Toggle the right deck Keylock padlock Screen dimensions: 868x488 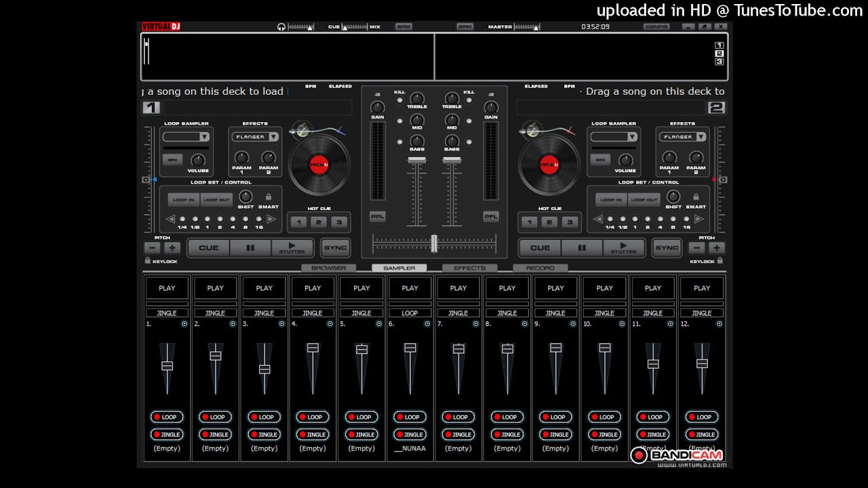click(719, 260)
